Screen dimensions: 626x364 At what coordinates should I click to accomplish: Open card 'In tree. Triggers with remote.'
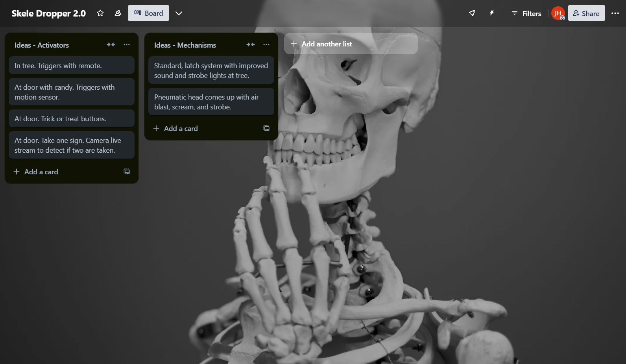click(72, 65)
